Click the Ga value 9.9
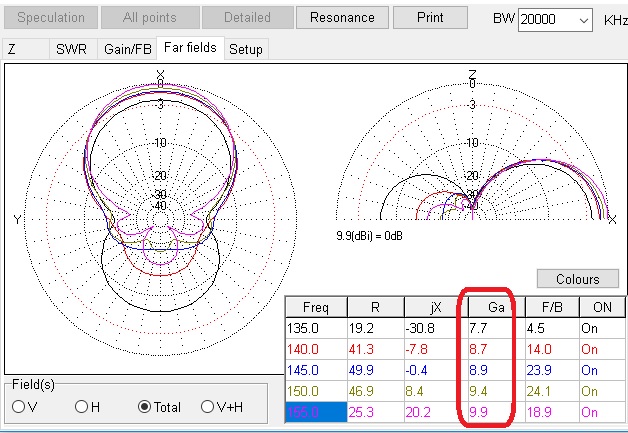 [x=497, y=412]
